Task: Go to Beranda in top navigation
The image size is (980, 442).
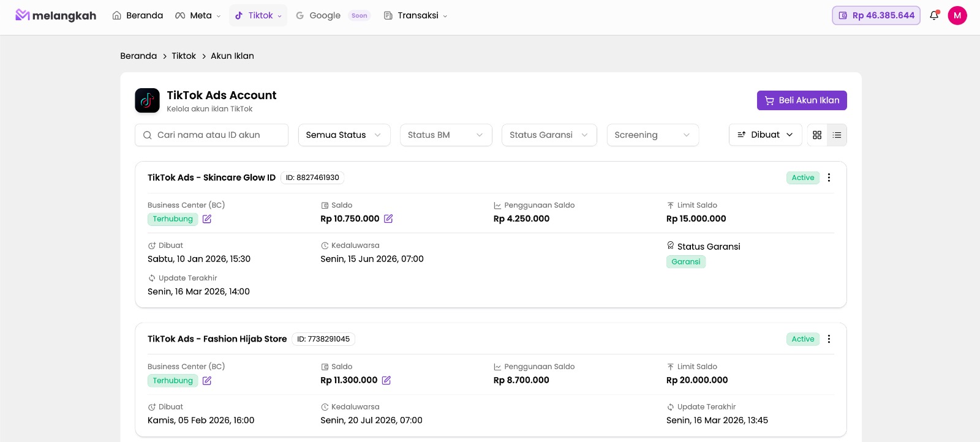Action: point(137,15)
